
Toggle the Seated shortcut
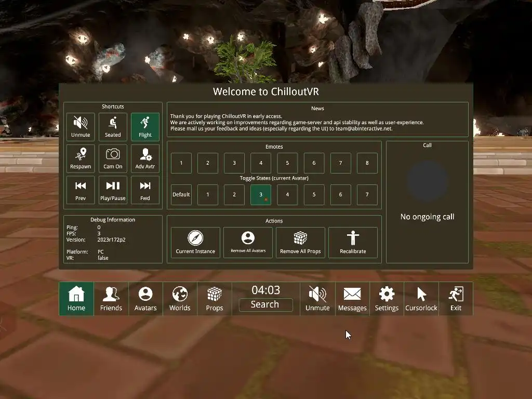113,127
